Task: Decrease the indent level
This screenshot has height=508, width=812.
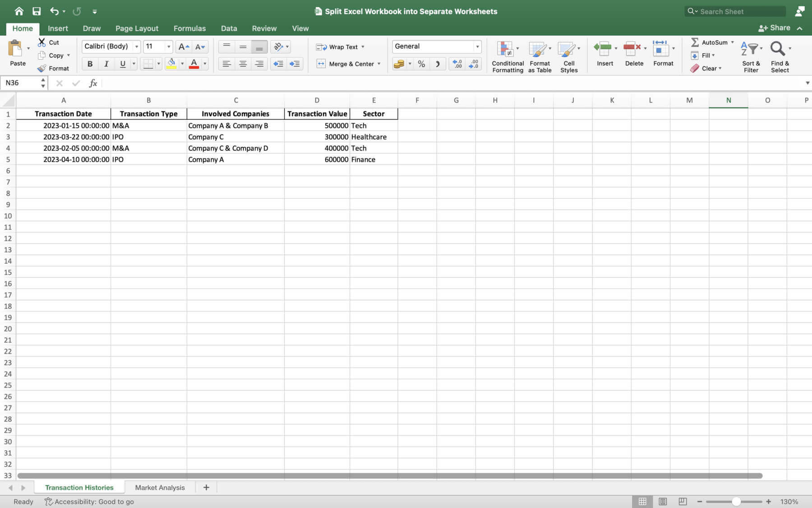Action: pyautogui.click(x=278, y=64)
